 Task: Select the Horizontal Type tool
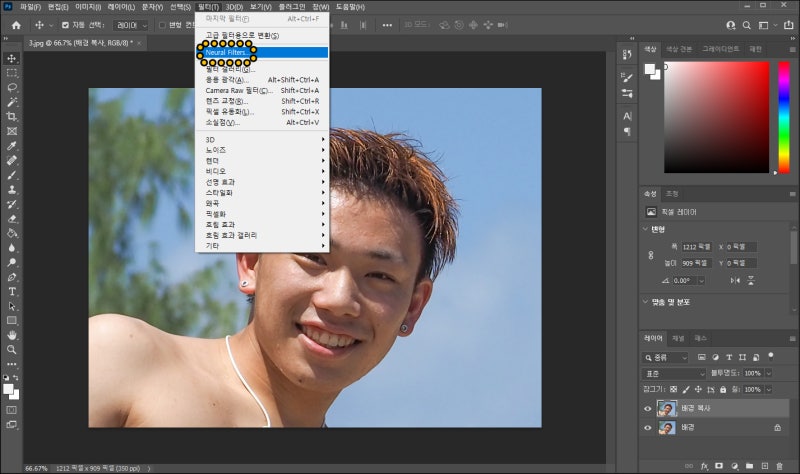click(x=12, y=291)
